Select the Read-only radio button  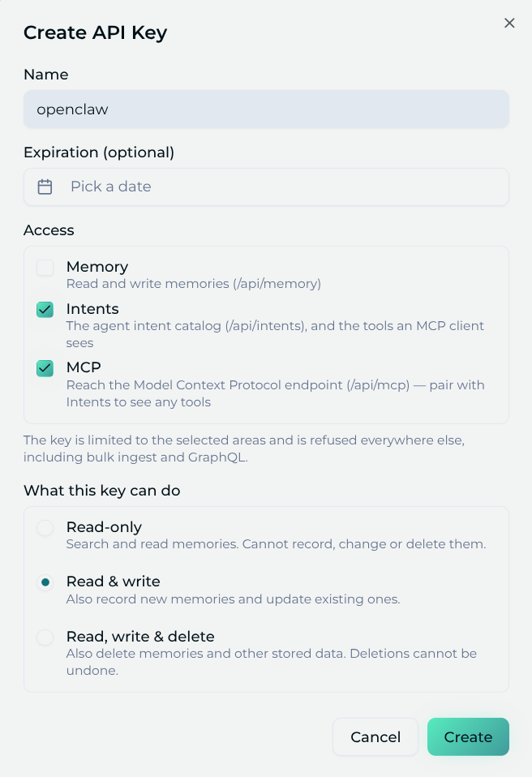pos(45,528)
